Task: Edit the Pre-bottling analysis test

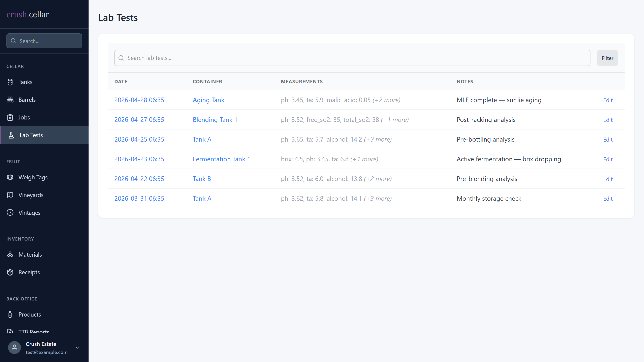Action: [x=608, y=140]
